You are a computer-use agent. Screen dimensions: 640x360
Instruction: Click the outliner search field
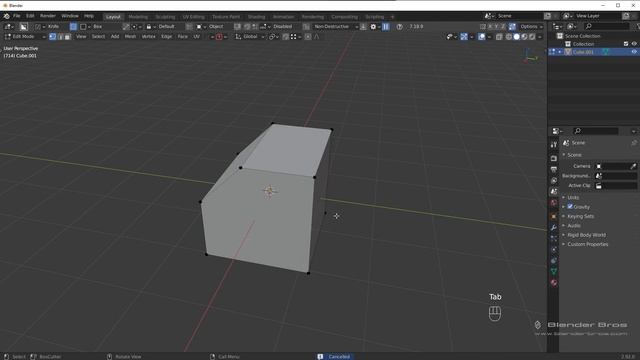click(607, 27)
